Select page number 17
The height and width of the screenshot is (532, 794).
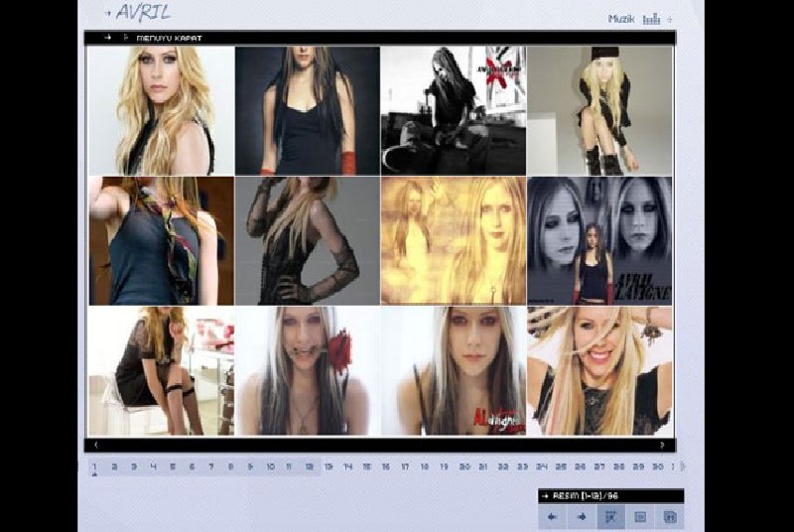pos(405,466)
